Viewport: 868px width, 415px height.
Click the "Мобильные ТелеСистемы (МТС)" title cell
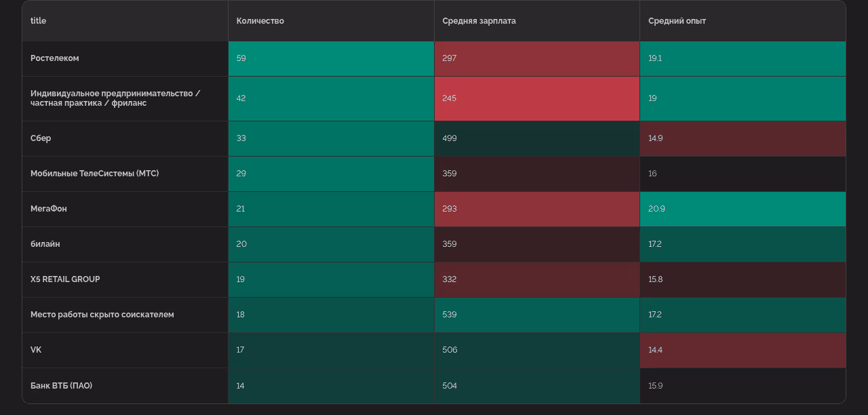94,174
